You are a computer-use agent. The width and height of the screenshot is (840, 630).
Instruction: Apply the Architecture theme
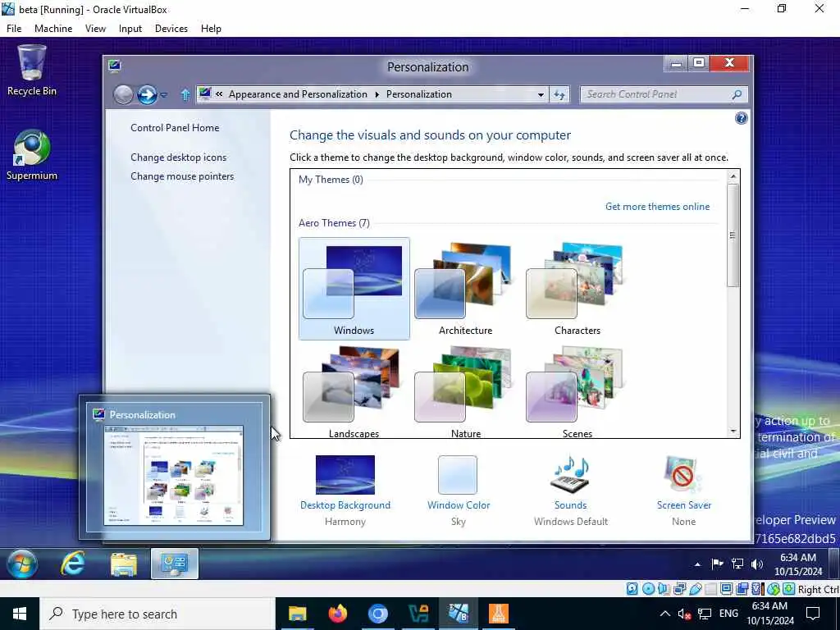click(466, 289)
